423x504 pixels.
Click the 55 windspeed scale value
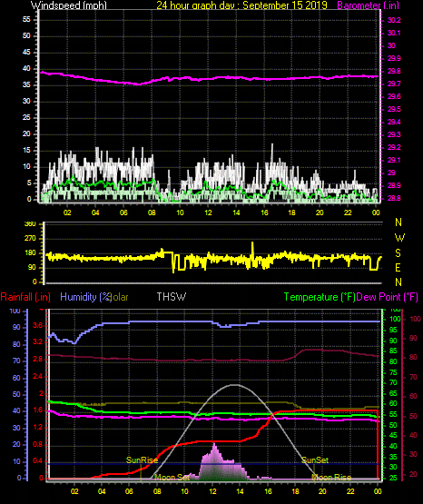point(26,20)
